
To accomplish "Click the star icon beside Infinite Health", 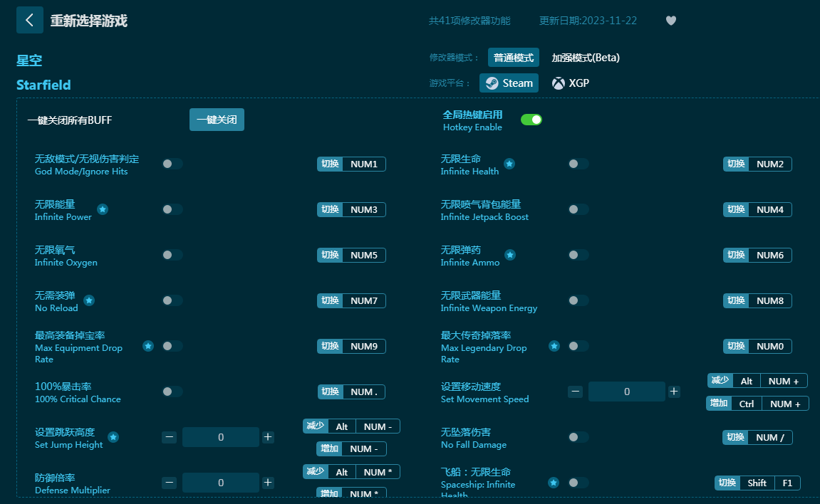I will (x=509, y=164).
